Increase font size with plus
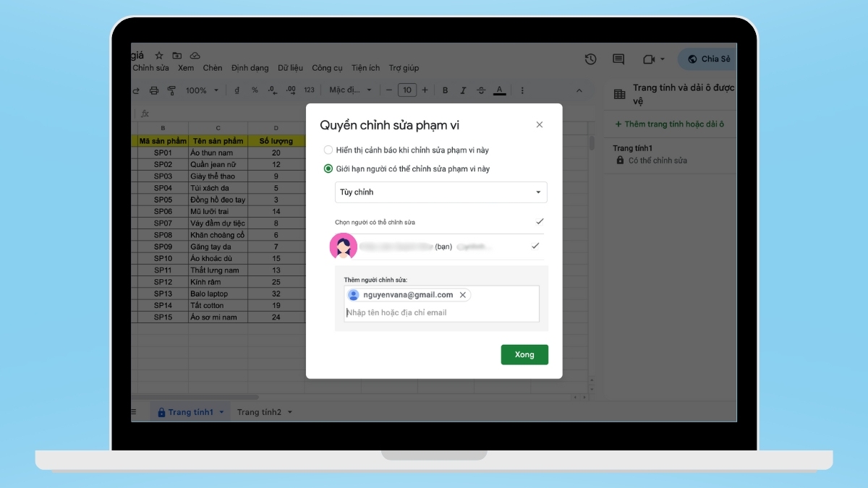 tap(425, 90)
